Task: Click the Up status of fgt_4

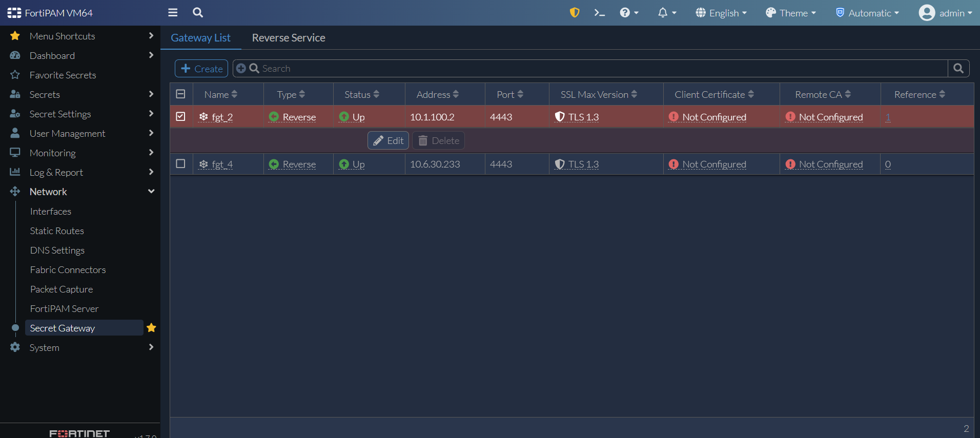Action: (352, 164)
